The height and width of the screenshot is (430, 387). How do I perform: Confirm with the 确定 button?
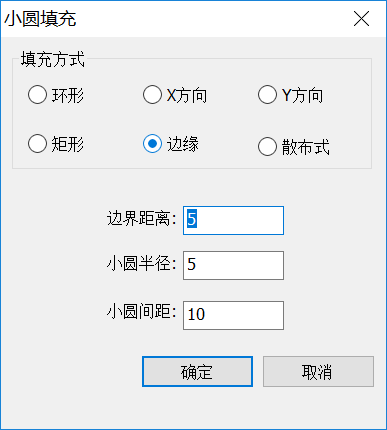(197, 372)
